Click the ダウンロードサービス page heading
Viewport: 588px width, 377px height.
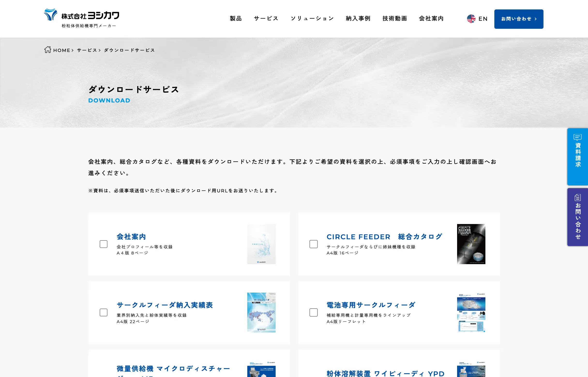tap(134, 89)
